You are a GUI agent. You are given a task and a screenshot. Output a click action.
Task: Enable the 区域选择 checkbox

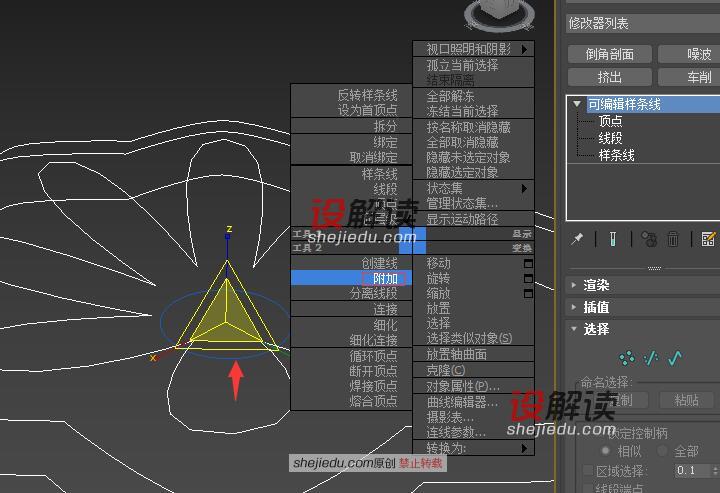pos(587,471)
